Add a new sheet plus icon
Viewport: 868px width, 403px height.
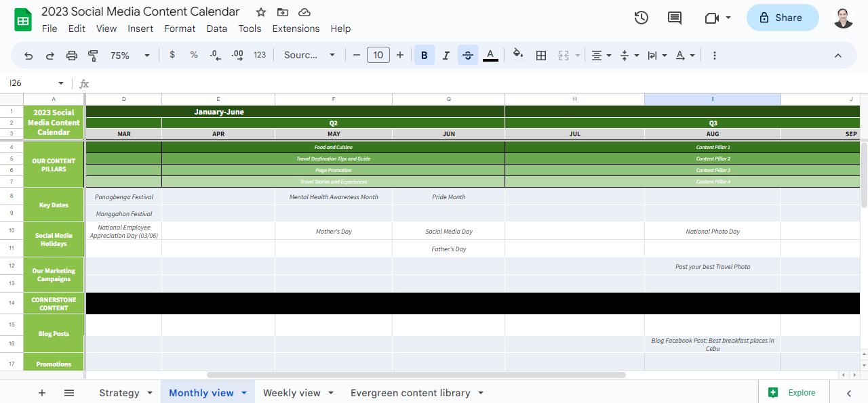click(42, 393)
